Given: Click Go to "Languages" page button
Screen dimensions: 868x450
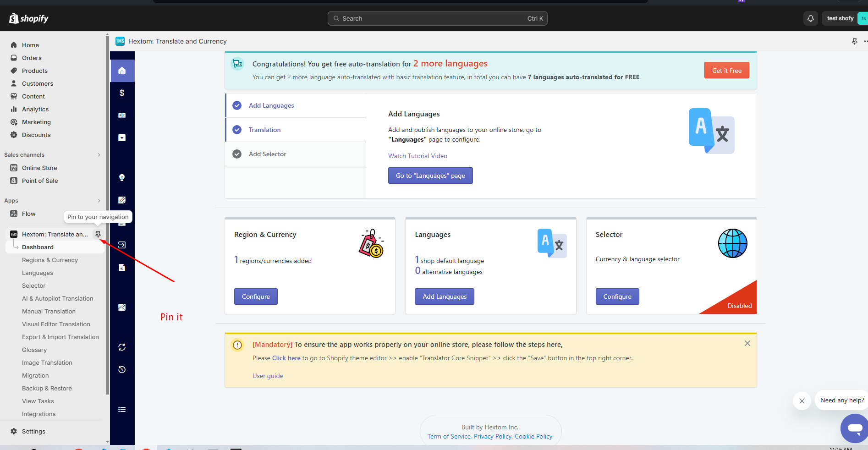Looking at the screenshot, I should tap(430, 176).
